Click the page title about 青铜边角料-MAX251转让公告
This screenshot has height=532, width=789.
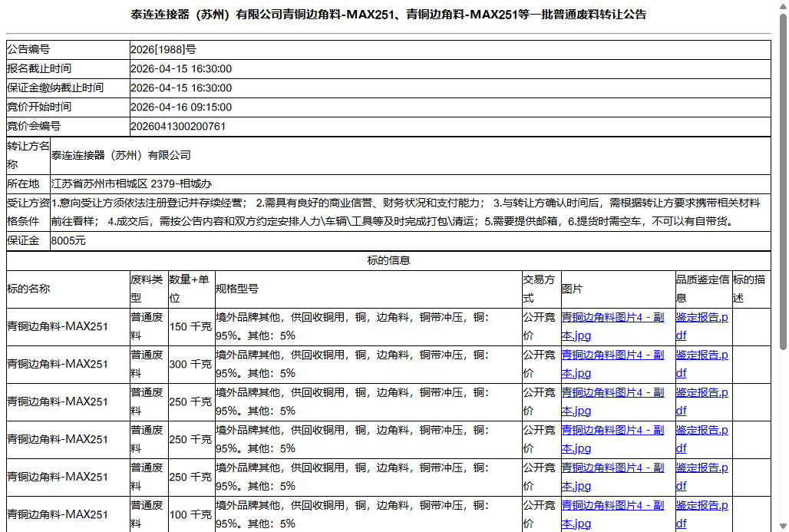388,15
